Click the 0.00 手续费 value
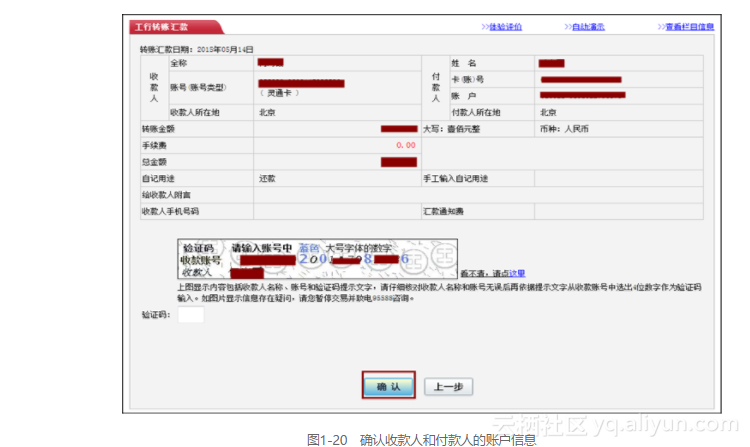Viewport: 750px width, 447px height. point(406,145)
